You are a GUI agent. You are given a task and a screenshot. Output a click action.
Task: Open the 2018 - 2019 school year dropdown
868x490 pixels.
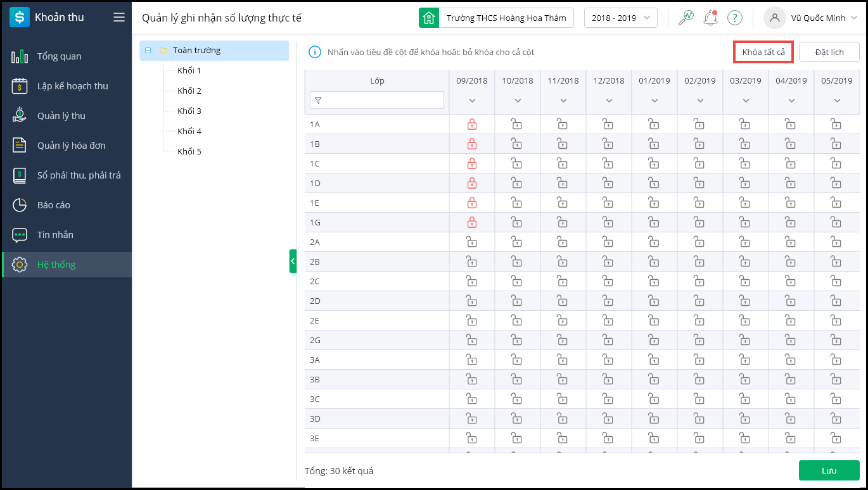(x=620, y=18)
